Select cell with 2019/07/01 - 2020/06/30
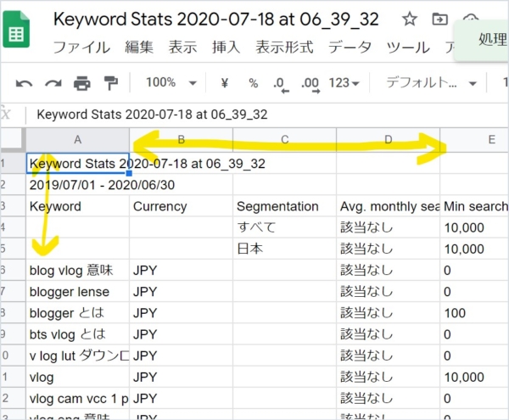The width and height of the screenshot is (509, 420). [x=77, y=185]
